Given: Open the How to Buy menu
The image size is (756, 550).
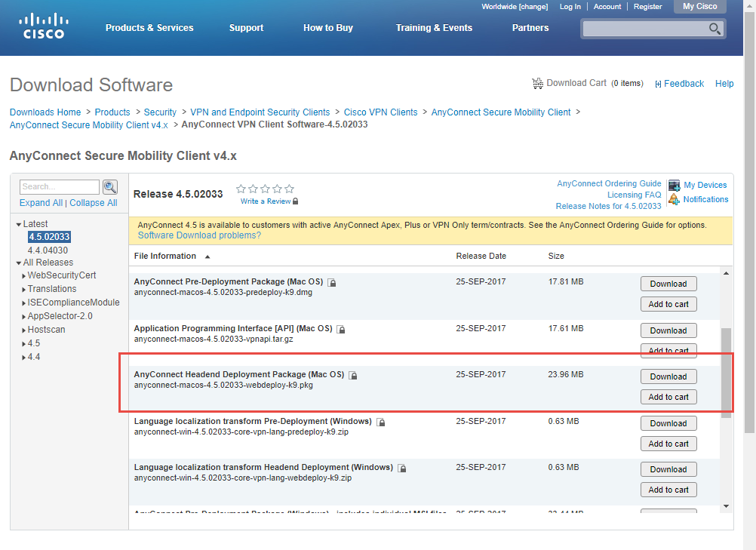Looking at the screenshot, I should [328, 28].
